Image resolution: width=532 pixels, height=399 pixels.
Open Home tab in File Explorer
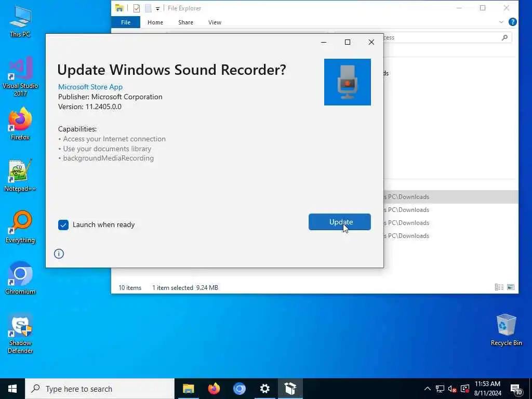pyautogui.click(x=155, y=22)
